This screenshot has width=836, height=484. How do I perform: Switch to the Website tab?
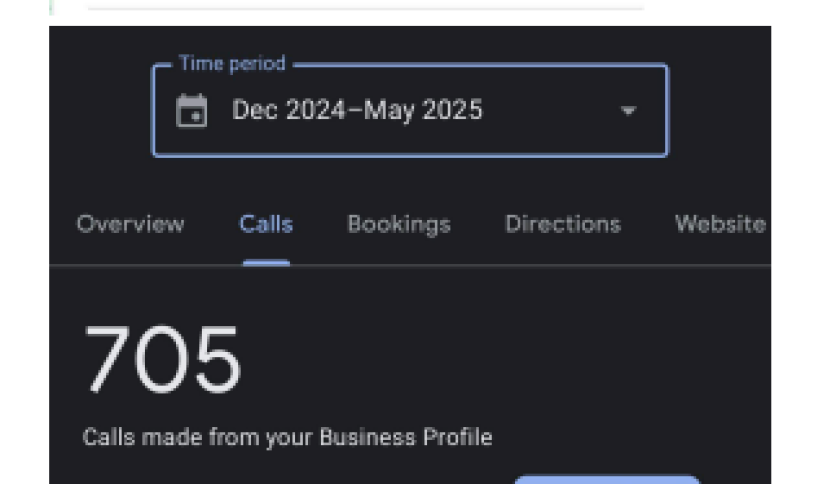pyautogui.click(x=720, y=224)
